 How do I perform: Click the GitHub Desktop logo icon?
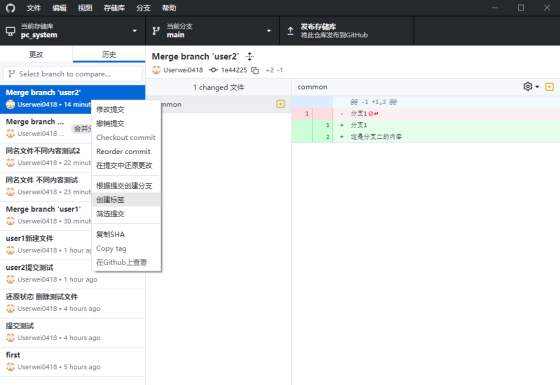tap(10, 8)
